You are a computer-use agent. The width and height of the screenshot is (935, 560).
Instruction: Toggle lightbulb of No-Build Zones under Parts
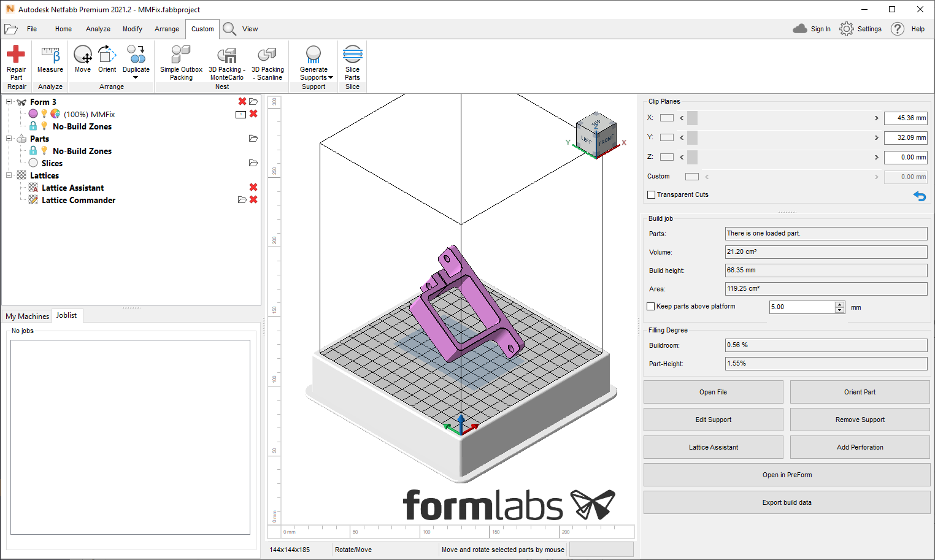click(x=44, y=150)
